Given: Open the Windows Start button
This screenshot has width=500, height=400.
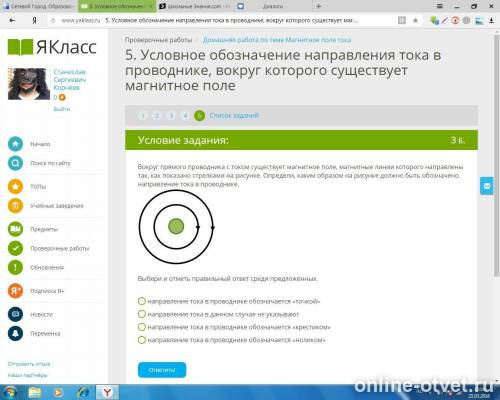Looking at the screenshot, I should point(10,392).
